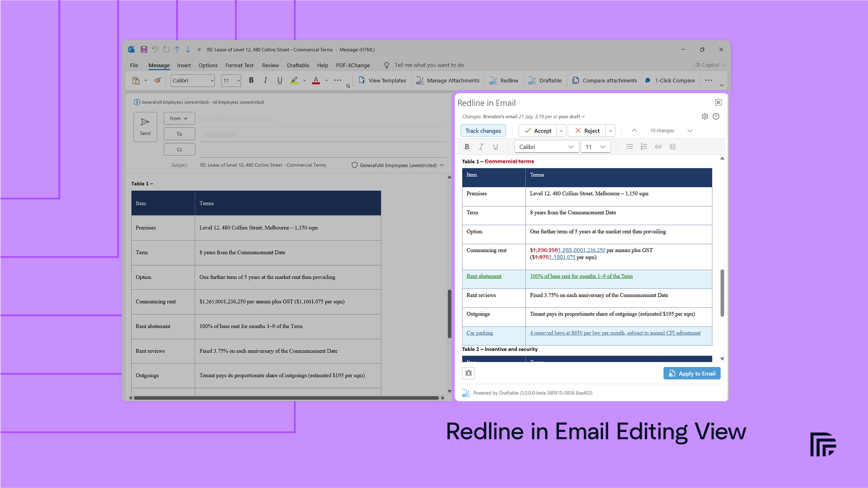The image size is (868, 488).
Task: Open Redline pane settings gear
Action: pyautogui.click(x=705, y=117)
